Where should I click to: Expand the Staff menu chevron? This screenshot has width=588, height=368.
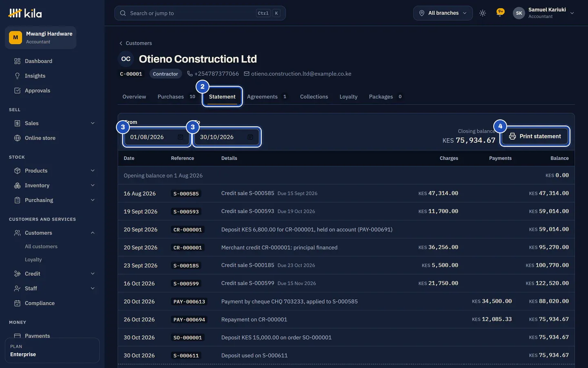pyautogui.click(x=93, y=288)
